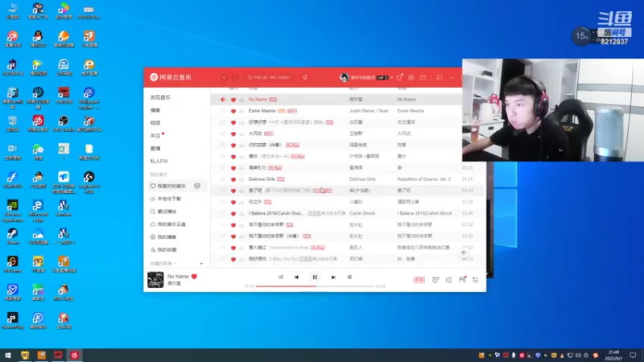Image resolution: width=644 pixels, height=362 pixels.
Task: Skip to the next track
Action: tap(333, 277)
